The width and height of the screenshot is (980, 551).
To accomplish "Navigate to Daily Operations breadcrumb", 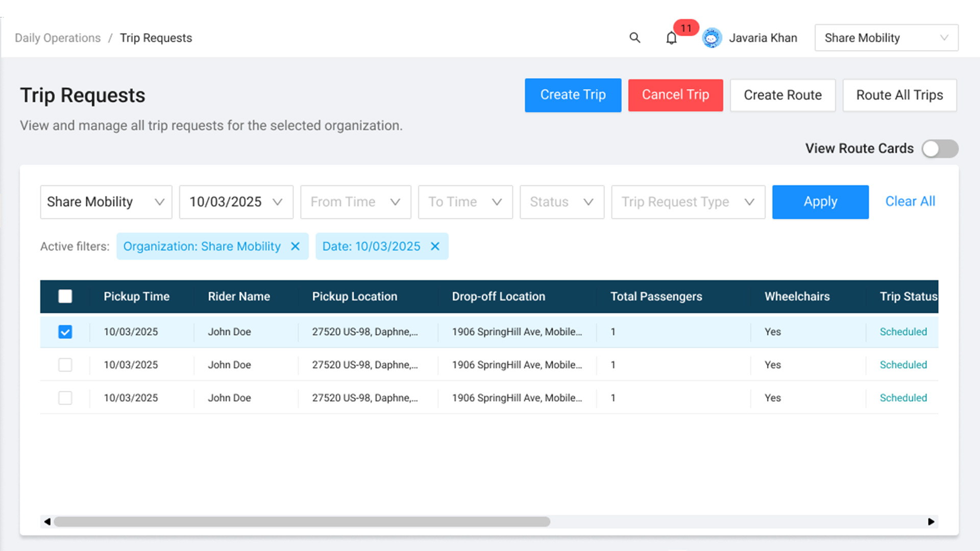I will point(57,37).
